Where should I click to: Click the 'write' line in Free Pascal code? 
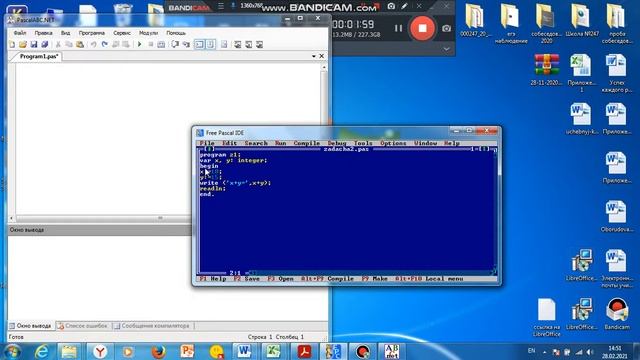click(235, 183)
